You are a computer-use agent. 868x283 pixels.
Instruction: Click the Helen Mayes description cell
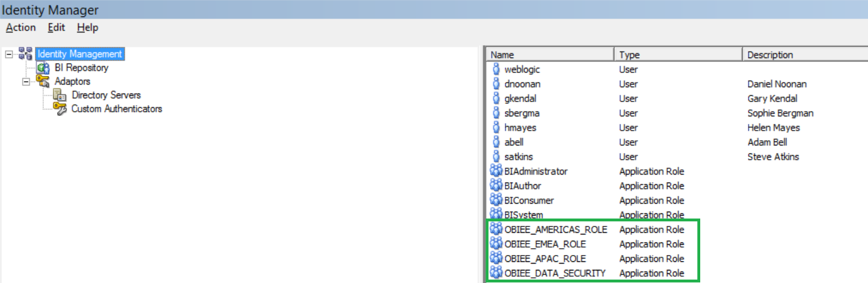point(774,128)
